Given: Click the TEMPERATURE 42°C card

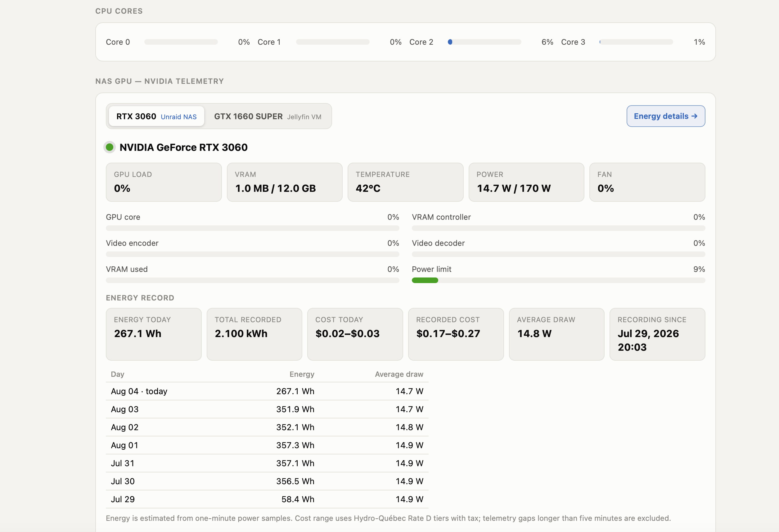Looking at the screenshot, I should coord(405,182).
